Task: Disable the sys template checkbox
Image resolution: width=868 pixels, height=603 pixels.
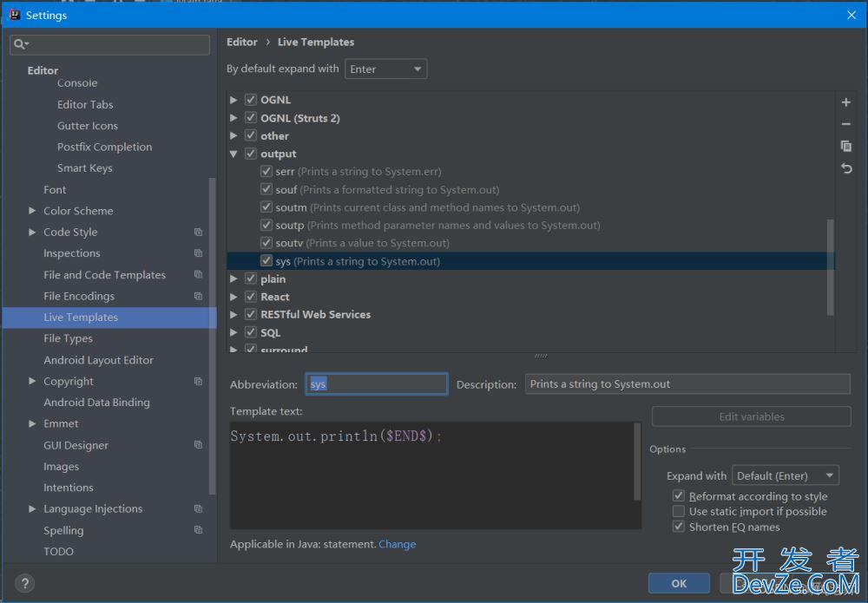Action: pyautogui.click(x=266, y=260)
